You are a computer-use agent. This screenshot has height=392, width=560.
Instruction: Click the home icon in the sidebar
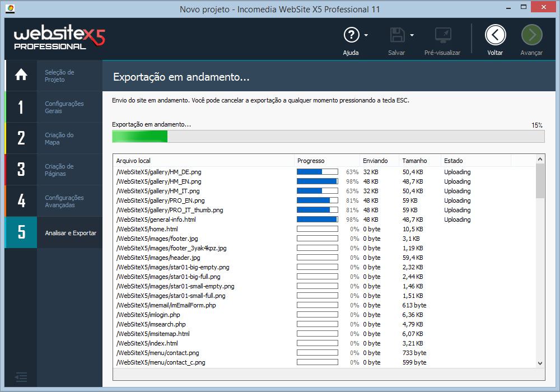pos(21,75)
